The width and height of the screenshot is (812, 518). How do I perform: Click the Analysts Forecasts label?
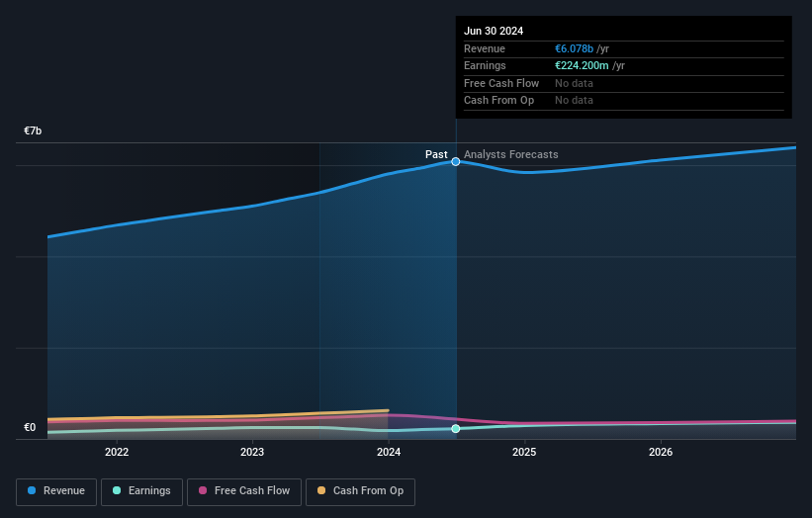pyautogui.click(x=511, y=155)
